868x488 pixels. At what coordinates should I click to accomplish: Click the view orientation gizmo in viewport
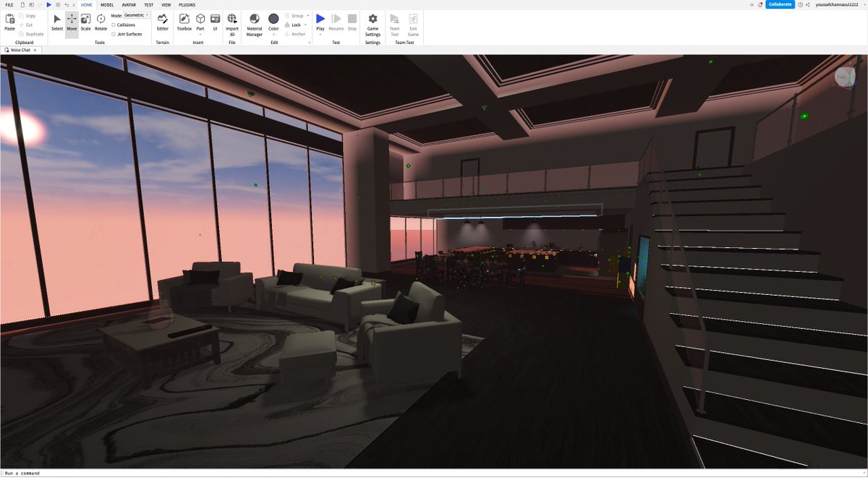point(844,77)
